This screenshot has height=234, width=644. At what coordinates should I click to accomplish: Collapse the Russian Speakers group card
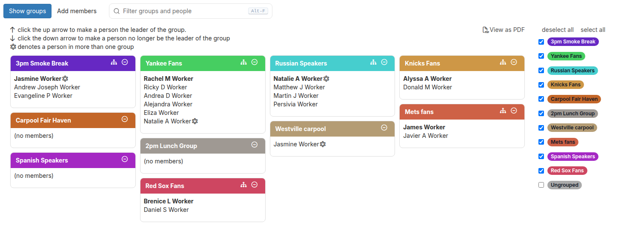[x=384, y=62]
